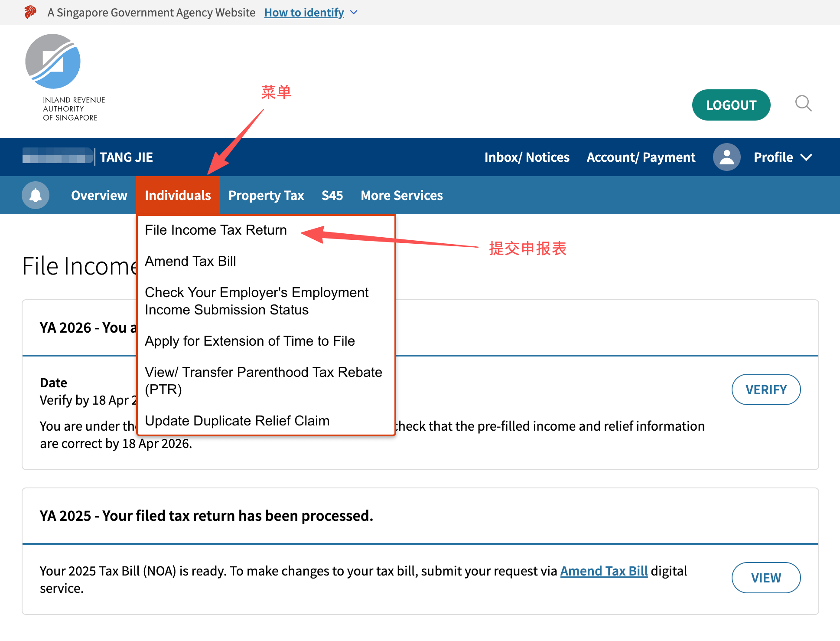Click the VIEW button for YA 2025
The height and width of the screenshot is (641, 840).
click(765, 578)
